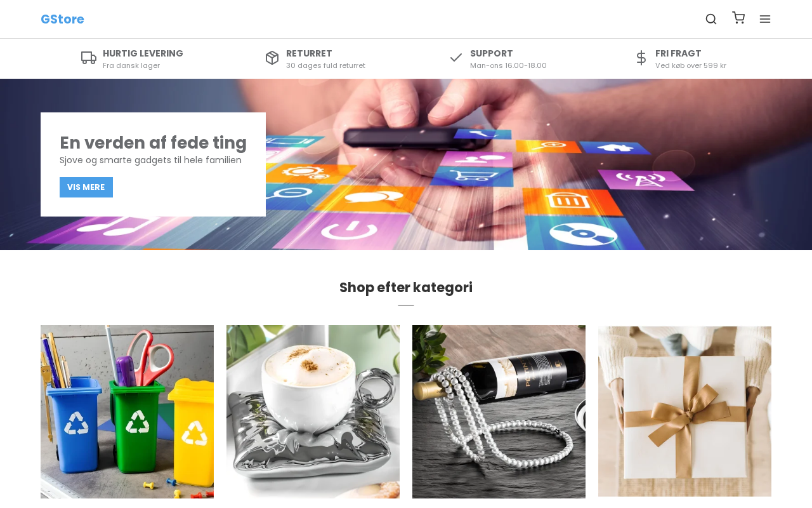Click the returns package box icon

pyautogui.click(x=272, y=58)
